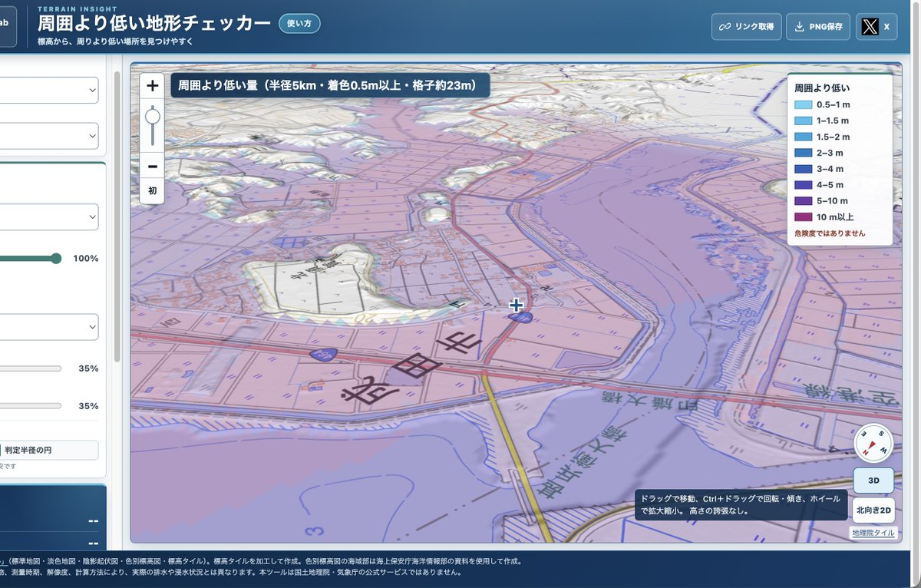The width and height of the screenshot is (921, 588).
Task: Click the compass icon on the map
Action: click(x=873, y=443)
